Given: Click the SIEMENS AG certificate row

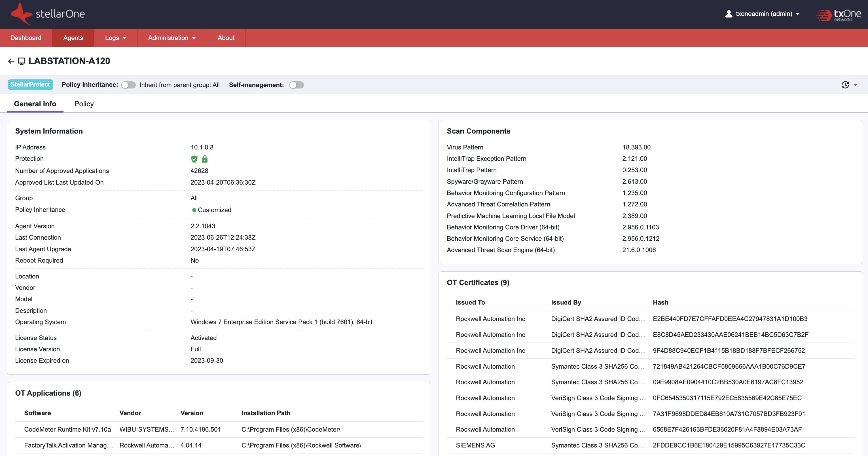Looking at the screenshot, I should pos(650,445).
